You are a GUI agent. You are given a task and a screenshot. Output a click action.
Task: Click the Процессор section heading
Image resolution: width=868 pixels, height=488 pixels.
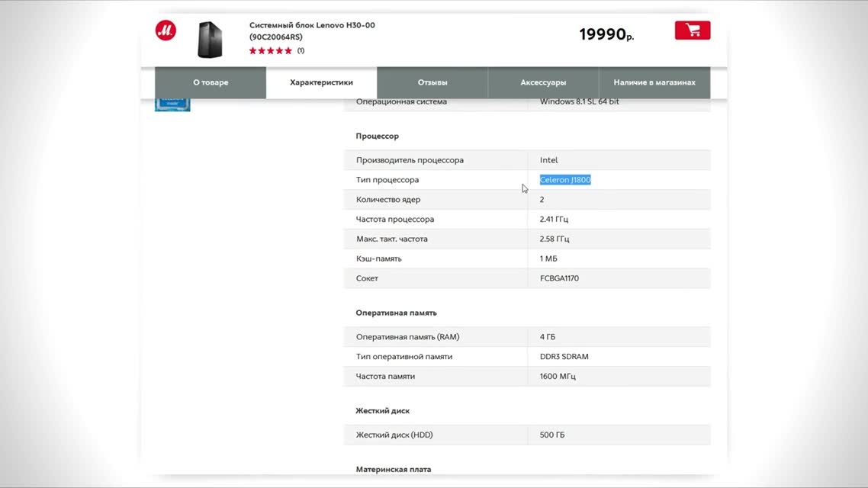tap(377, 136)
